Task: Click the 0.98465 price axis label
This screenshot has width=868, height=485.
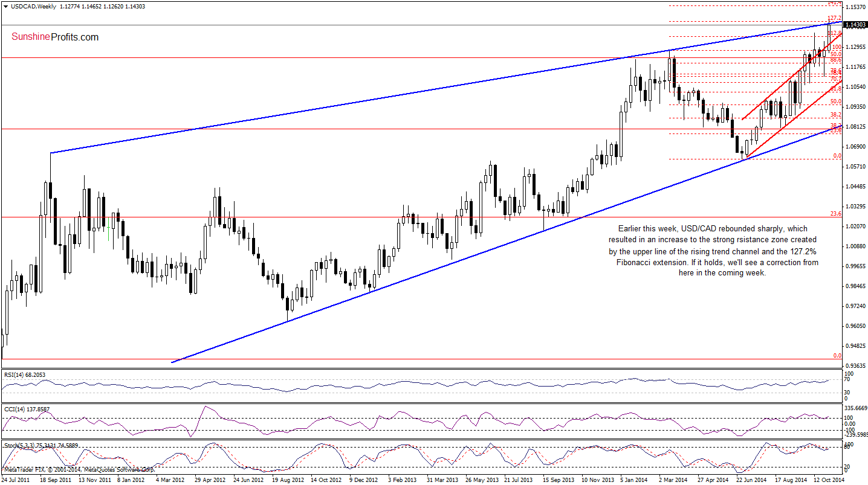Action: 855,286
